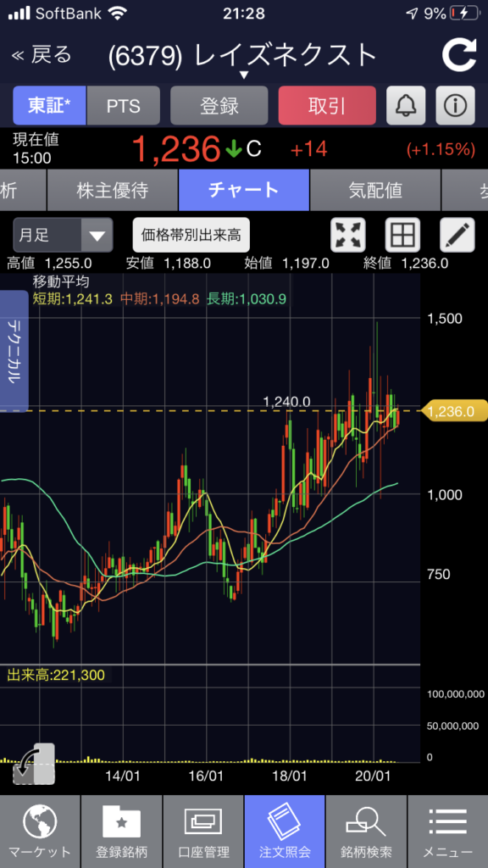Screen dimensions: 488x868
Task: Expand stock name selector below レイズネクスト
Action: tap(244, 75)
